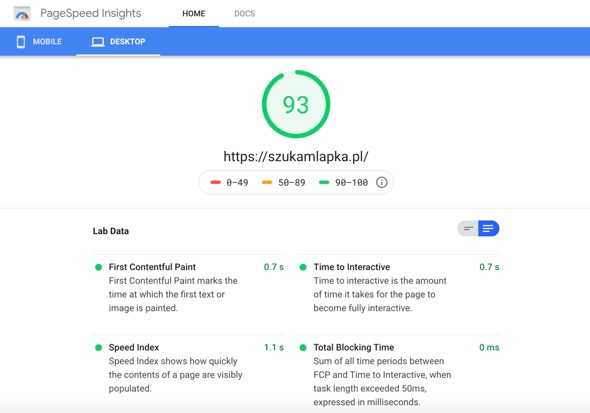Click green status dot for Total Blocking Time
The image size is (590, 413).
[x=303, y=348]
